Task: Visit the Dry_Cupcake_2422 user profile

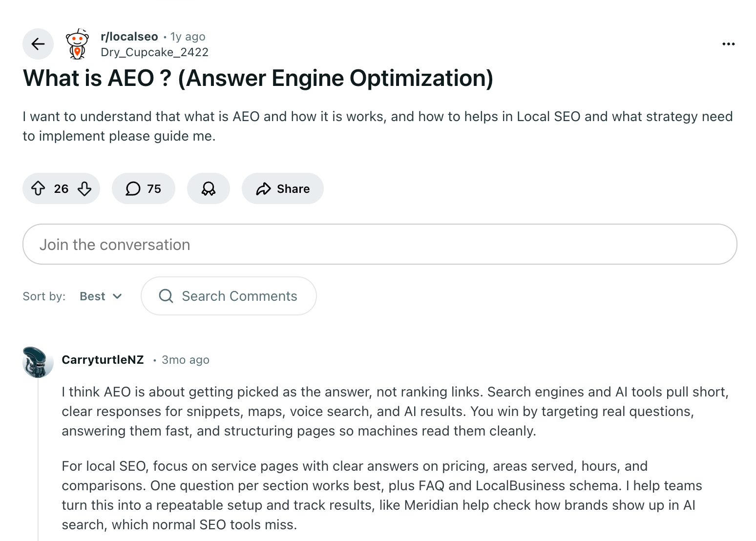Action: pos(154,52)
